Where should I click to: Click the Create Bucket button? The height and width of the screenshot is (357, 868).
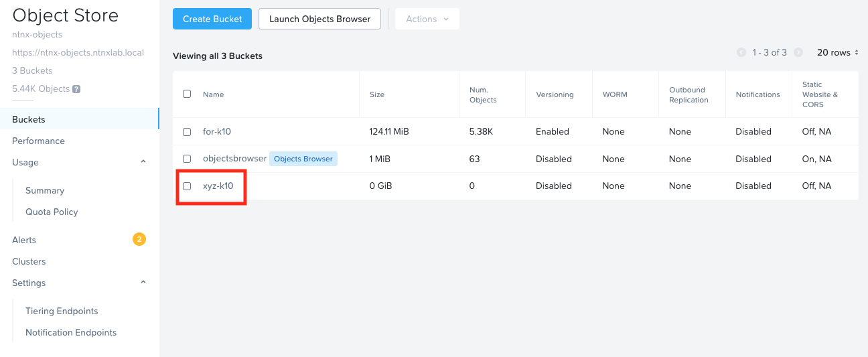click(x=212, y=19)
